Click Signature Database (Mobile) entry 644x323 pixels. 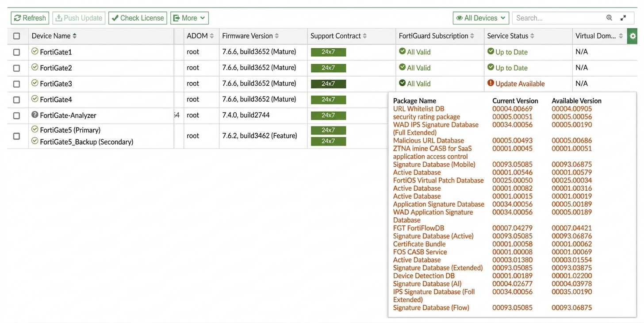[x=434, y=165]
